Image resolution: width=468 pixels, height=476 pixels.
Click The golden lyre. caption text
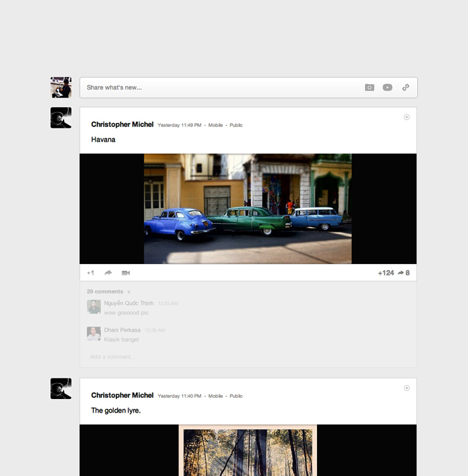pos(116,410)
